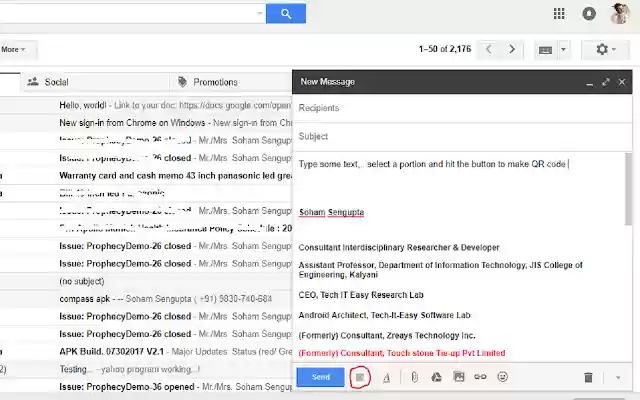Close the New Message compose window
The height and width of the screenshot is (400, 640).
[x=622, y=82]
